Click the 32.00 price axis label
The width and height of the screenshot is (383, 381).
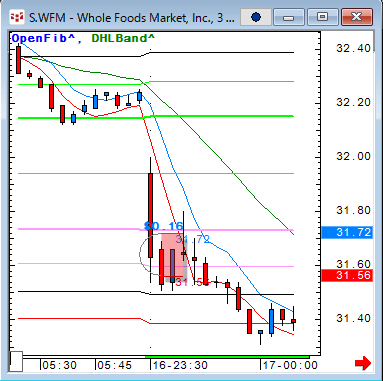(353, 156)
